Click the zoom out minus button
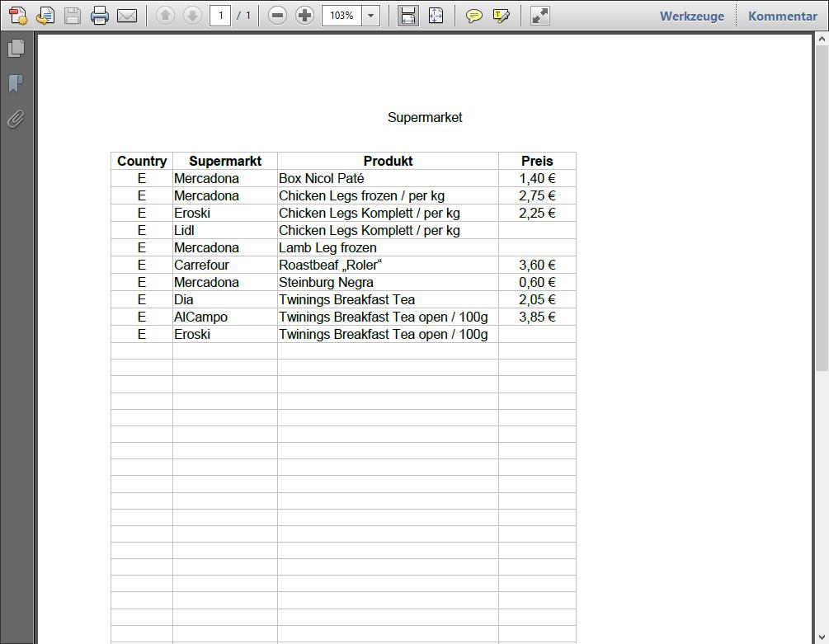 tap(278, 16)
